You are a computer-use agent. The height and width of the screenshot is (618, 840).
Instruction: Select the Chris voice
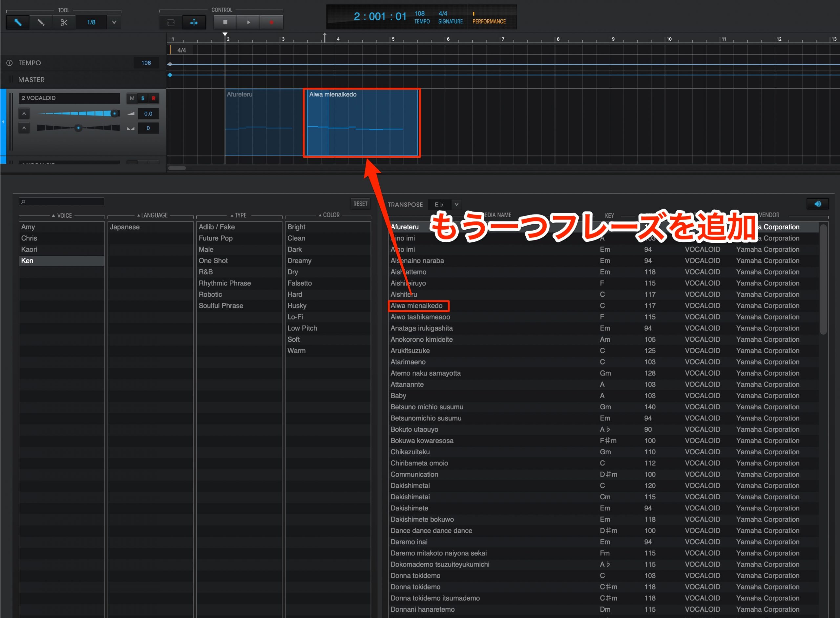[62, 238]
